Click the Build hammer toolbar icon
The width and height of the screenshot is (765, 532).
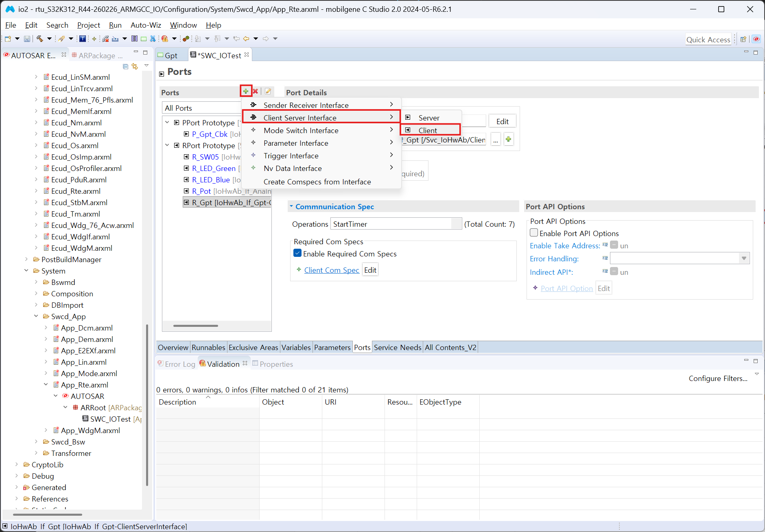[39, 39]
